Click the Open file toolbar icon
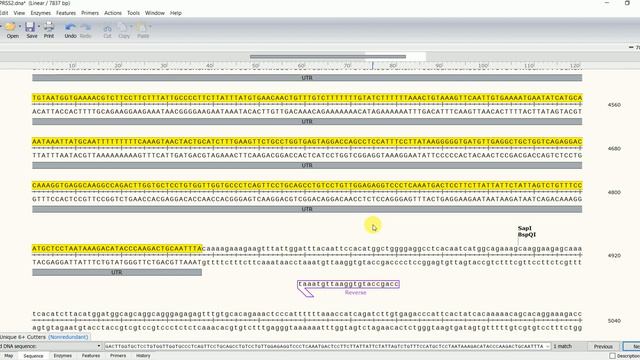The width and height of the screenshot is (640, 360). pos(10,27)
